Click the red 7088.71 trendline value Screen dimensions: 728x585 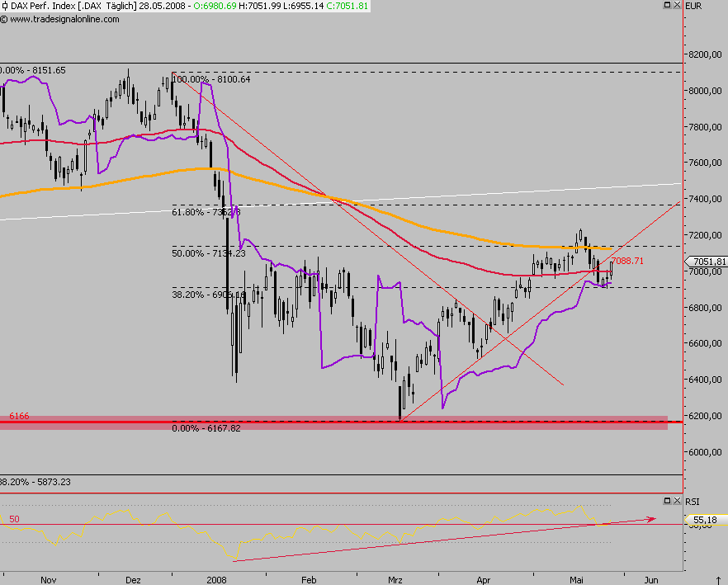(627, 261)
